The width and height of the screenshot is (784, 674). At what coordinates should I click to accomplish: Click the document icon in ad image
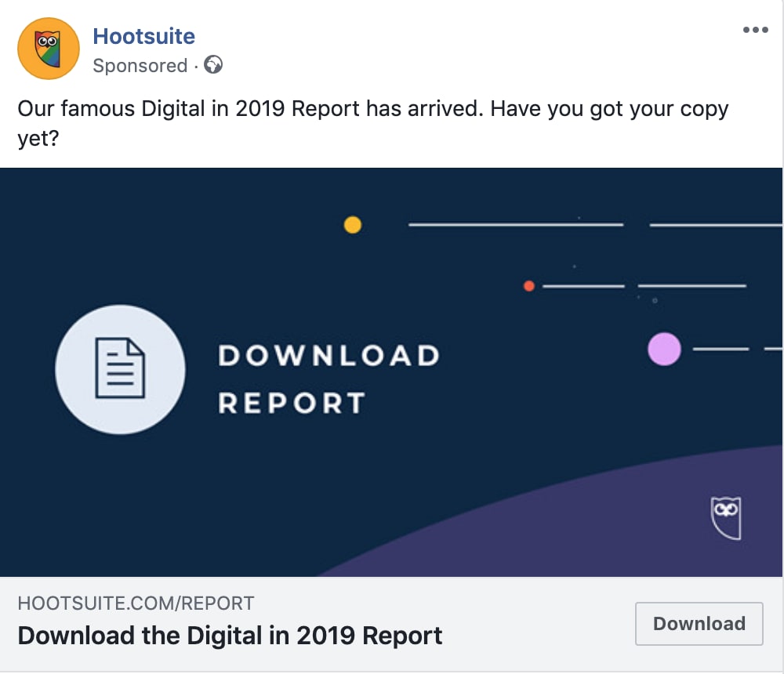[120, 369]
